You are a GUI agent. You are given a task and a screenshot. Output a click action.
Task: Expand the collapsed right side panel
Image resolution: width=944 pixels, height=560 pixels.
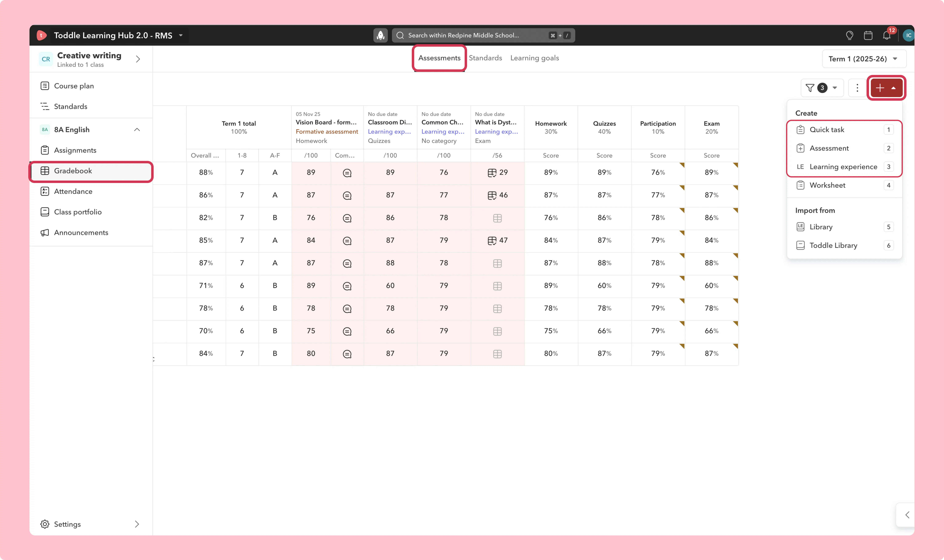pyautogui.click(x=907, y=515)
